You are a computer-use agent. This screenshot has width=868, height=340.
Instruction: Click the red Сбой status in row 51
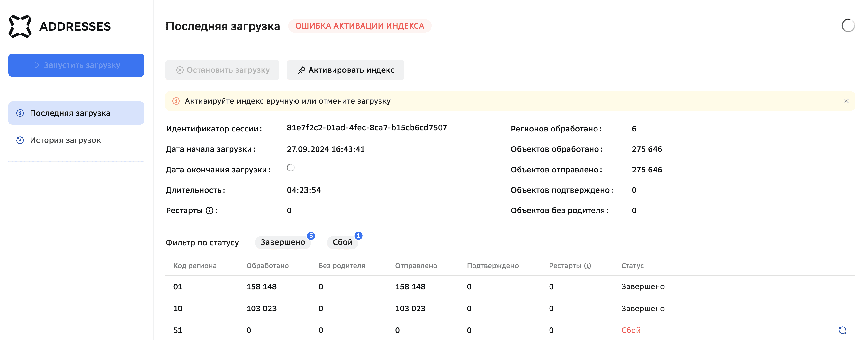[x=631, y=330]
